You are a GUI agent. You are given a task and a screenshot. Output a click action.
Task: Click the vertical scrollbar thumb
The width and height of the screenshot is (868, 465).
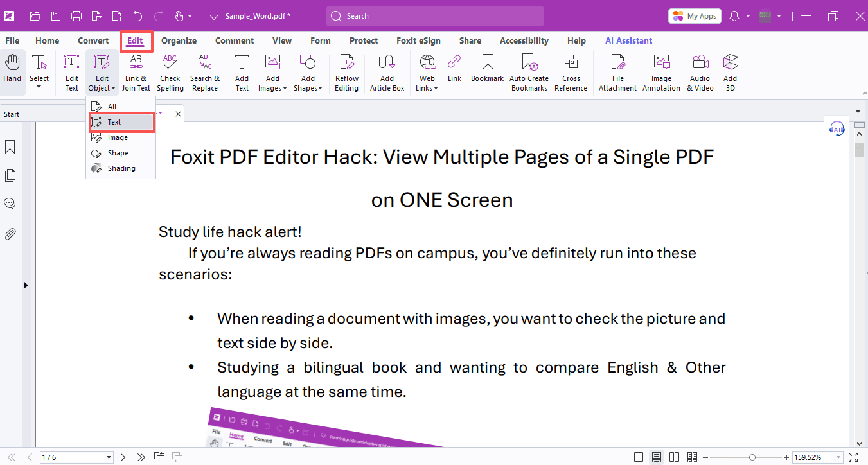pyautogui.click(x=859, y=150)
